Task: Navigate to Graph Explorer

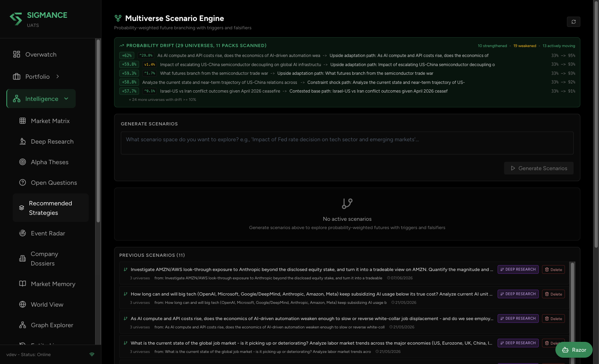Action: 51,325
